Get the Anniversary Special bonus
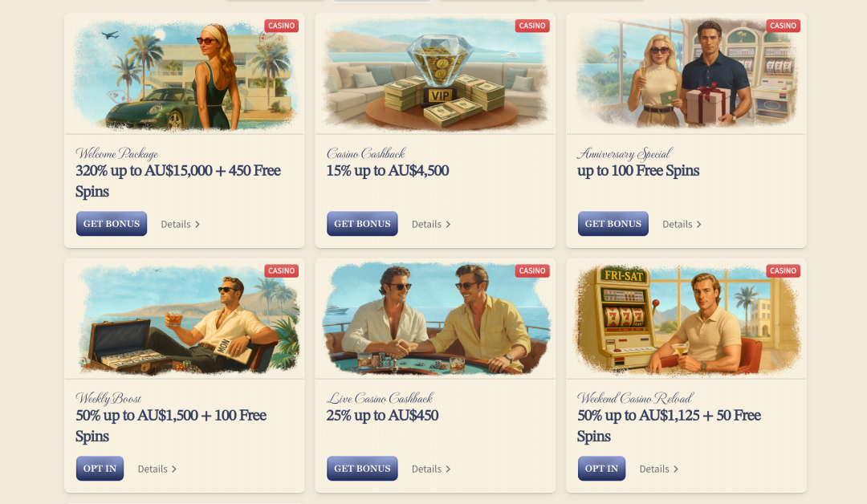The image size is (867, 504). [x=613, y=224]
